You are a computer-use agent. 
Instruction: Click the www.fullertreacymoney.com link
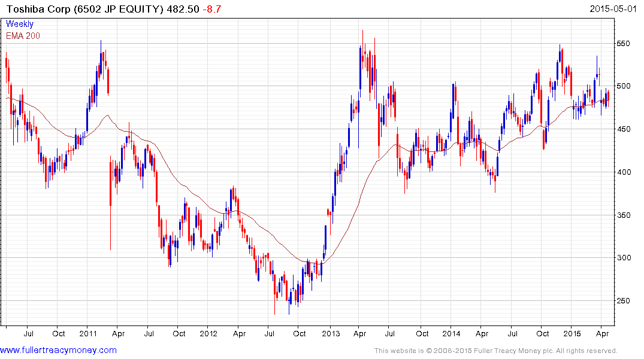coord(58,350)
